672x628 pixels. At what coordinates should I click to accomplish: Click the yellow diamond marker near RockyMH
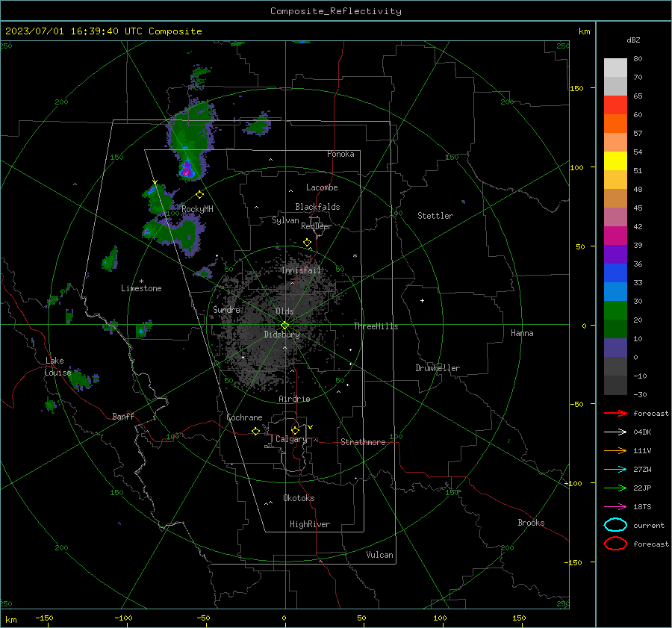point(199,195)
